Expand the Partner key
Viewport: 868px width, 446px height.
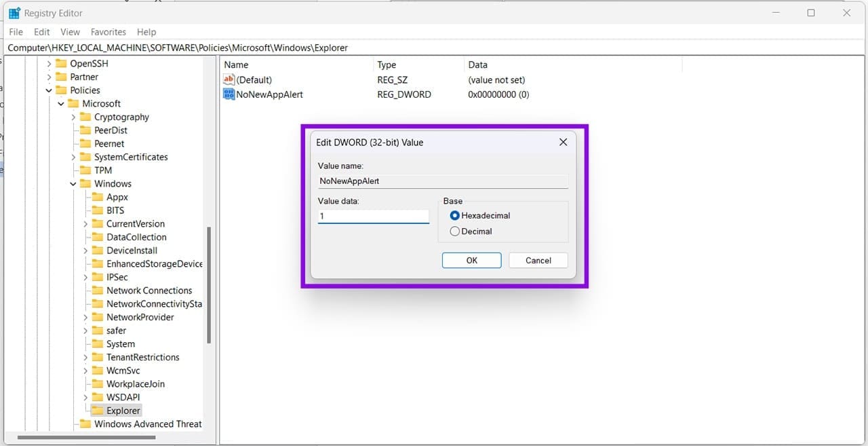click(x=49, y=77)
